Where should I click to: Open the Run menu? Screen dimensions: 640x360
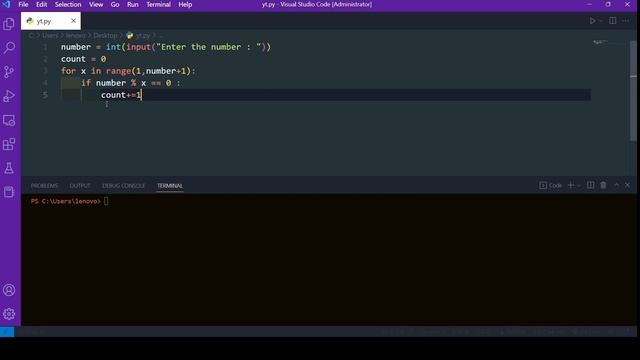133,4
